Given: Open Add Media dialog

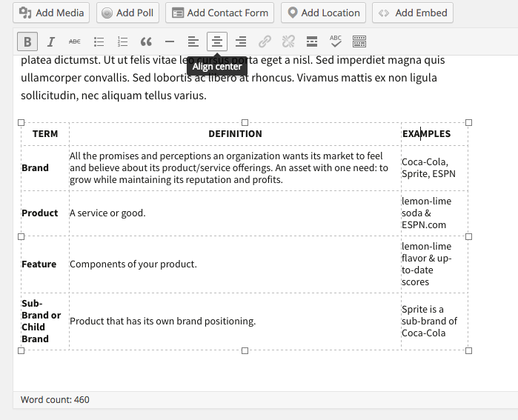Looking at the screenshot, I should point(51,13).
